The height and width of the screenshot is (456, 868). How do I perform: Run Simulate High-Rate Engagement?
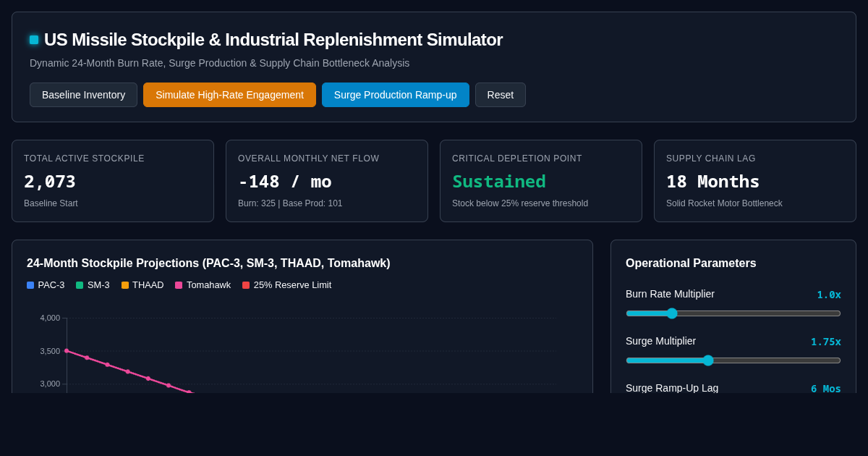pos(229,95)
